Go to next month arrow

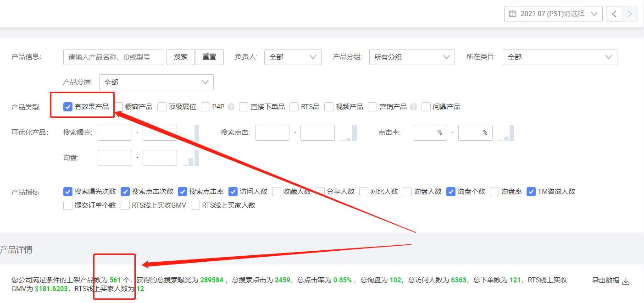(x=630, y=14)
